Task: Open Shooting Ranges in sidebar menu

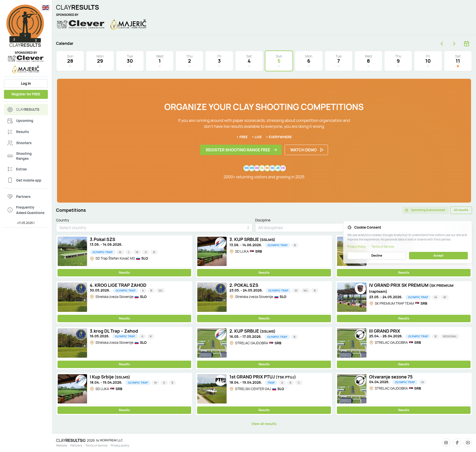Action: coord(26,156)
